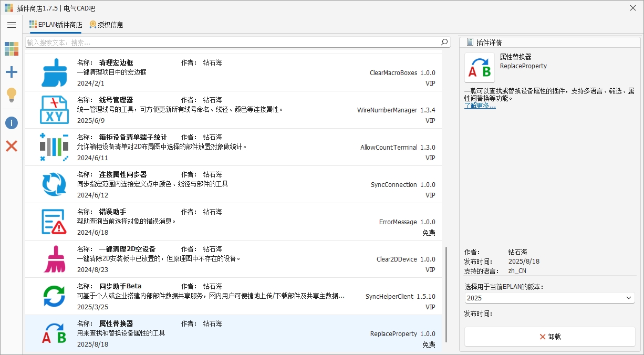Click 插件详情 panel title

[x=489, y=43]
